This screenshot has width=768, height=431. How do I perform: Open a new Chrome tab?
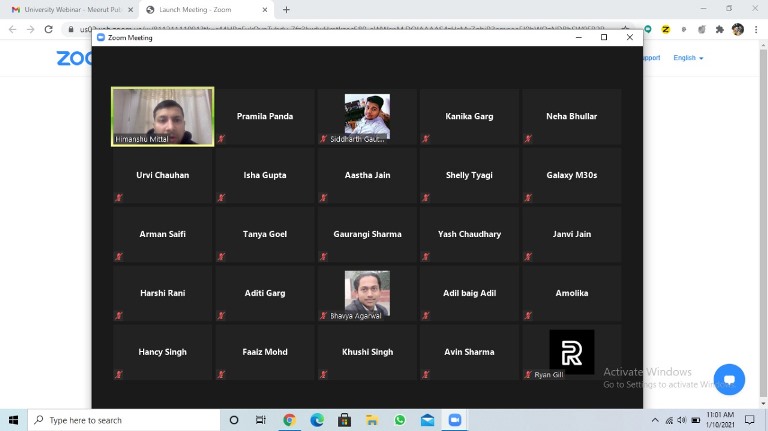(286, 9)
